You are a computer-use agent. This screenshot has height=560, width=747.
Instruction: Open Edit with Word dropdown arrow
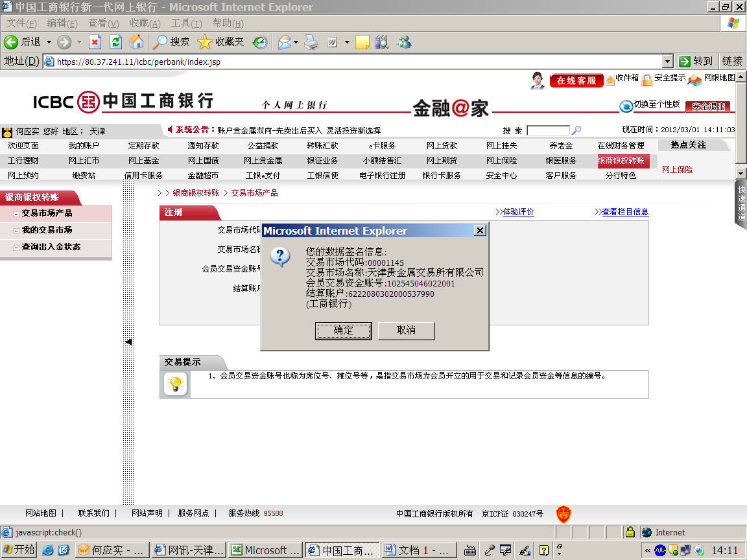tap(347, 42)
